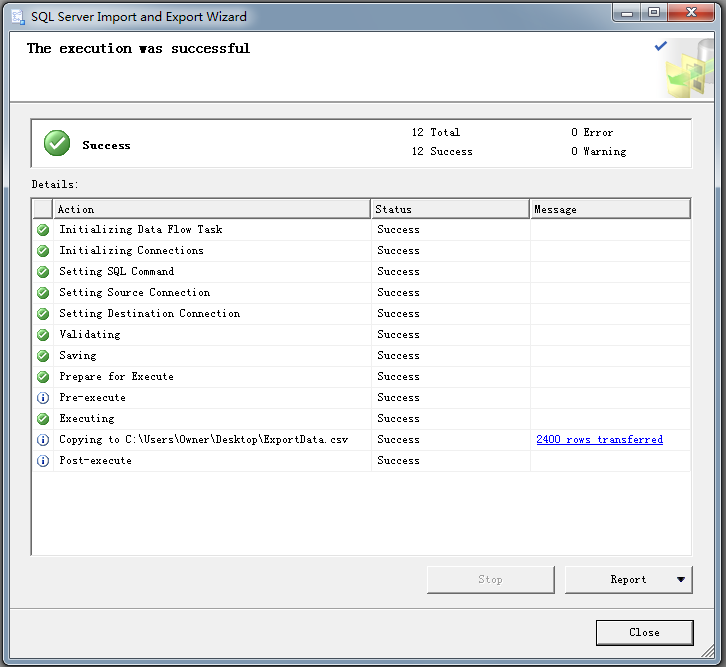Click the Success status of the Post-execute row
726x667 pixels.
tap(398, 461)
